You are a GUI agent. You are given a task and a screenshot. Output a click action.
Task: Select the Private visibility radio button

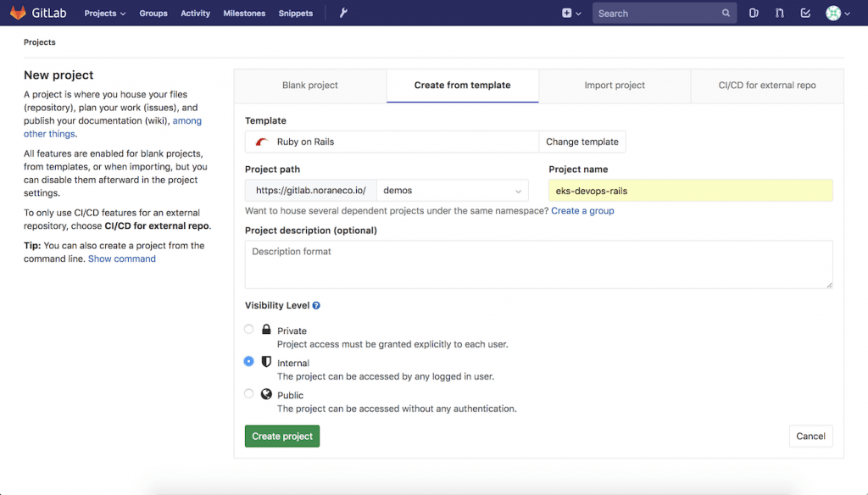(x=249, y=330)
